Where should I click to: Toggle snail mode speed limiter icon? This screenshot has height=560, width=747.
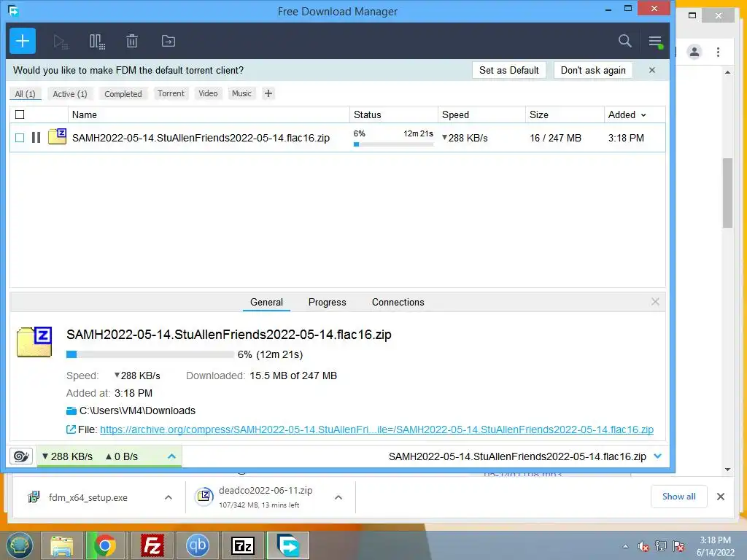click(21, 456)
